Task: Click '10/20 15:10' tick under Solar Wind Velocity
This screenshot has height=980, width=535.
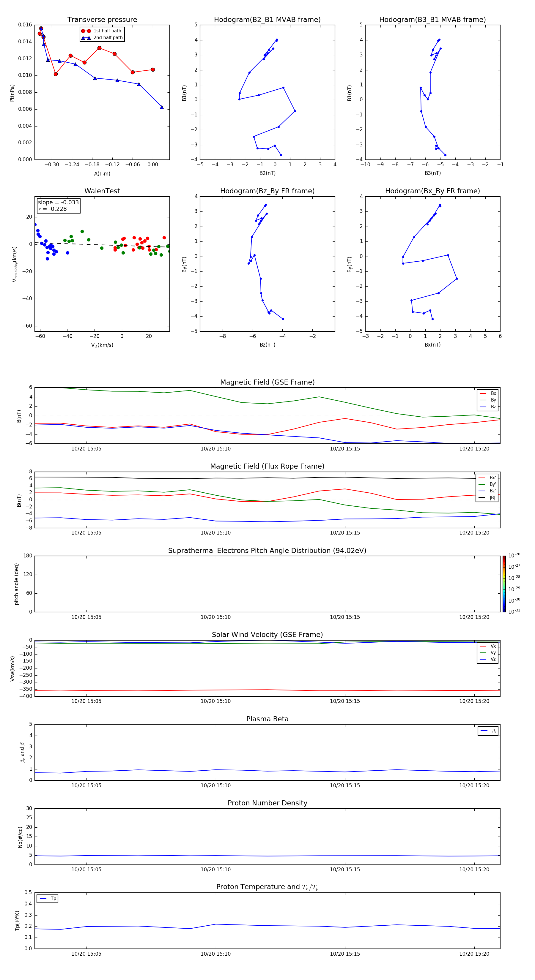Action: pyautogui.click(x=215, y=701)
